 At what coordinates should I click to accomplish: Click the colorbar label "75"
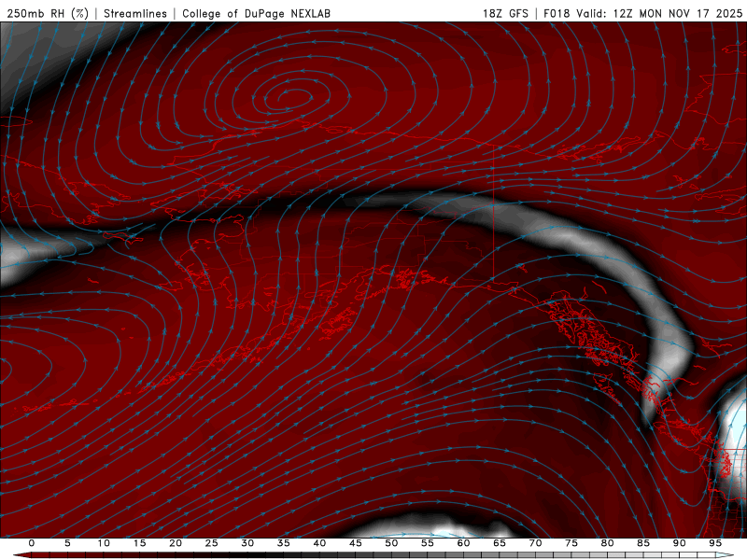[571, 543]
